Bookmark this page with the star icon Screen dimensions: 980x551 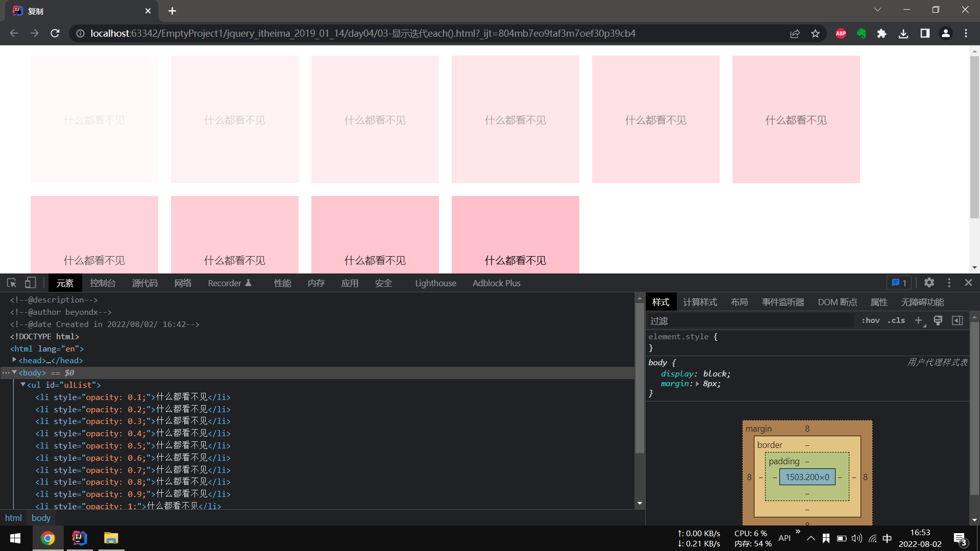tap(815, 33)
